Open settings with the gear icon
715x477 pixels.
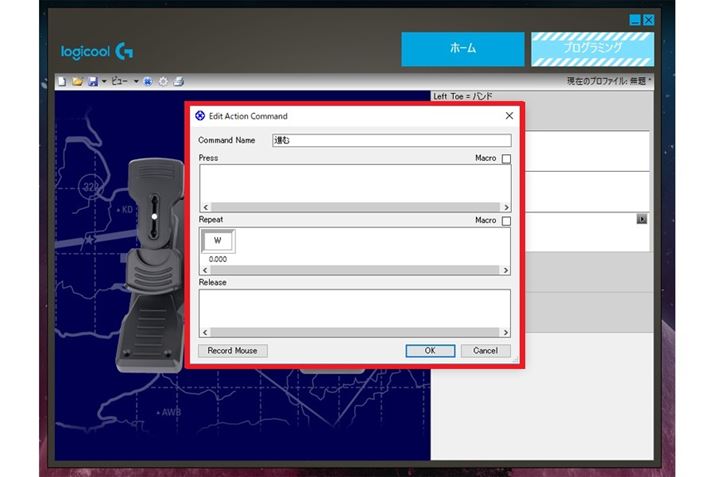coord(162,81)
